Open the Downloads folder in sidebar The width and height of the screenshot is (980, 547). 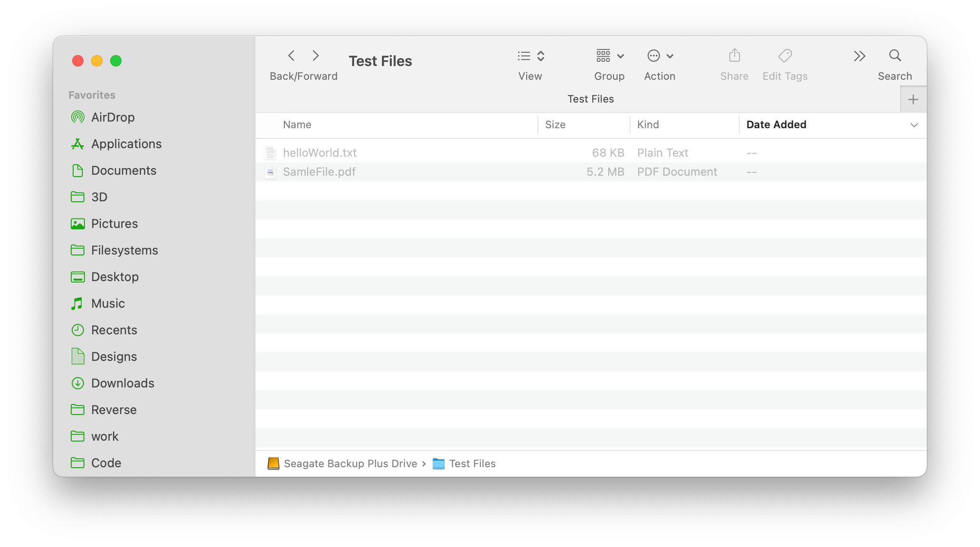[x=122, y=383]
